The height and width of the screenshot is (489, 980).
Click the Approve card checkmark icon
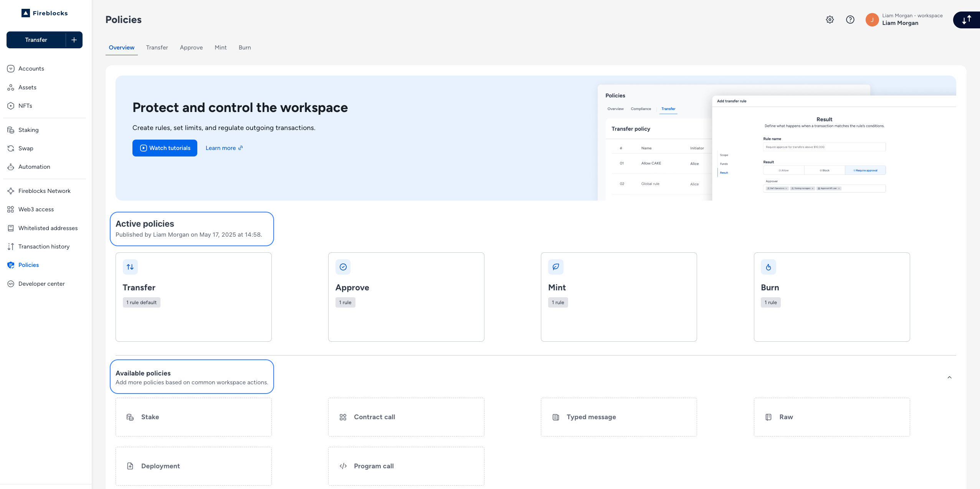(x=343, y=267)
